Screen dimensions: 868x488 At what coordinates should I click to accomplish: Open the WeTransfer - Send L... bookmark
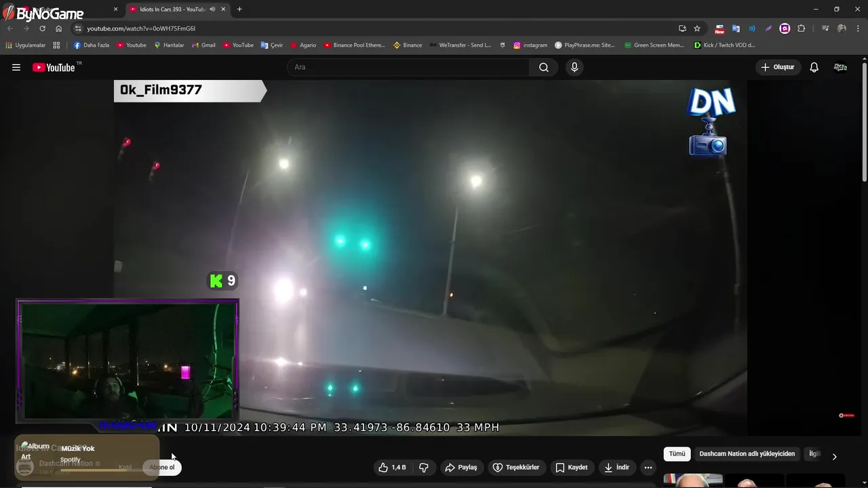click(460, 45)
